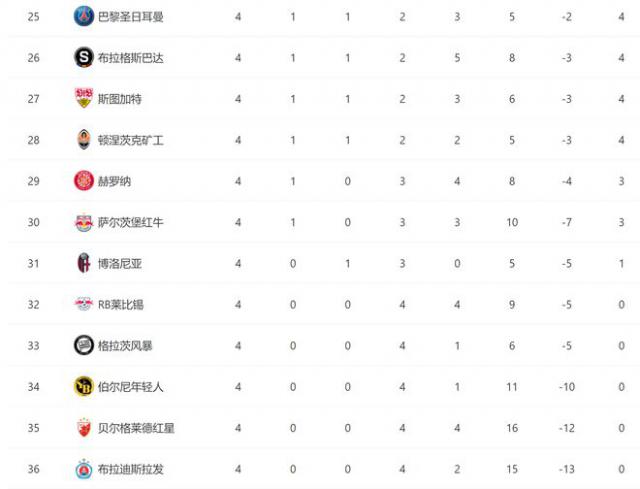Viewport: 640px width, 489px height.
Task: Open the 顿涅茨克矿工 team page
Action: (x=131, y=140)
